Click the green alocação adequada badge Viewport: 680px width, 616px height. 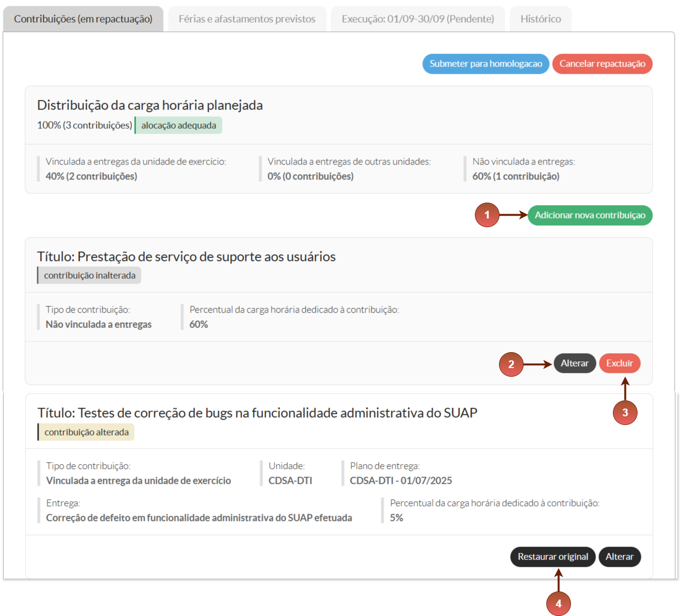178,125
